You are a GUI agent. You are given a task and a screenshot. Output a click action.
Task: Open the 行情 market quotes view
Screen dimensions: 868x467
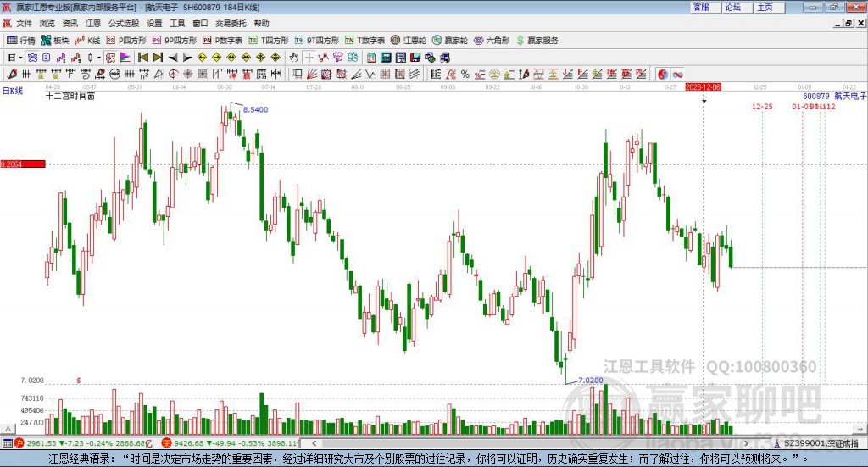(21, 41)
